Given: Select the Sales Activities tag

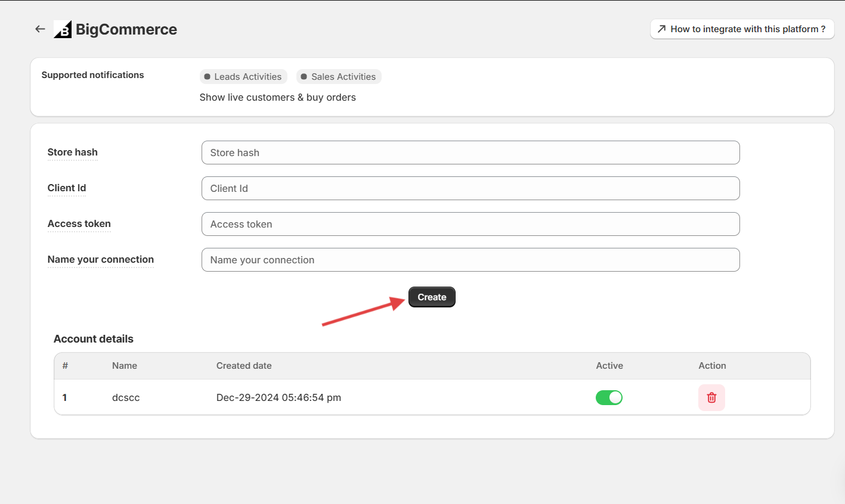Looking at the screenshot, I should coord(339,76).
